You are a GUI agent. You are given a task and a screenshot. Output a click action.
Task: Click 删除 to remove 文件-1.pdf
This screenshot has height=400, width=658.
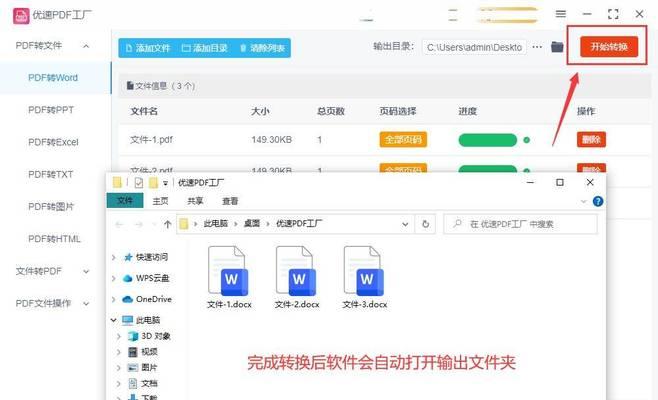pos(591,139)
